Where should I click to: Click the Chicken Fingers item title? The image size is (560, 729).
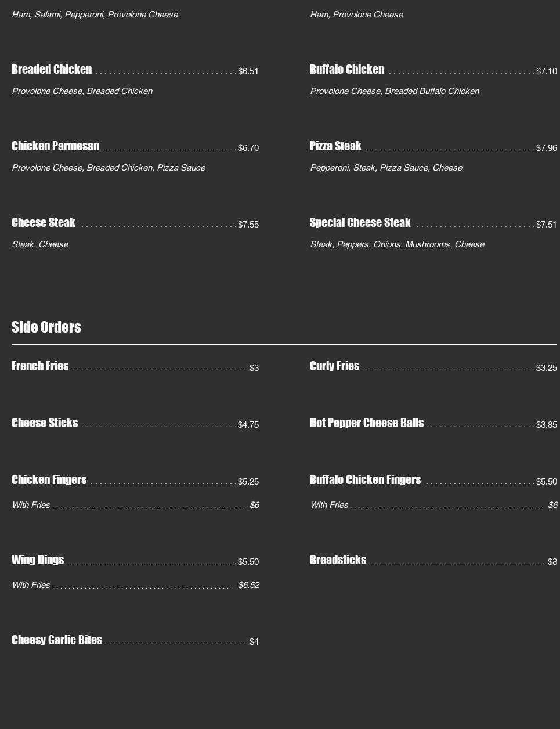click(x=49, y=480)
